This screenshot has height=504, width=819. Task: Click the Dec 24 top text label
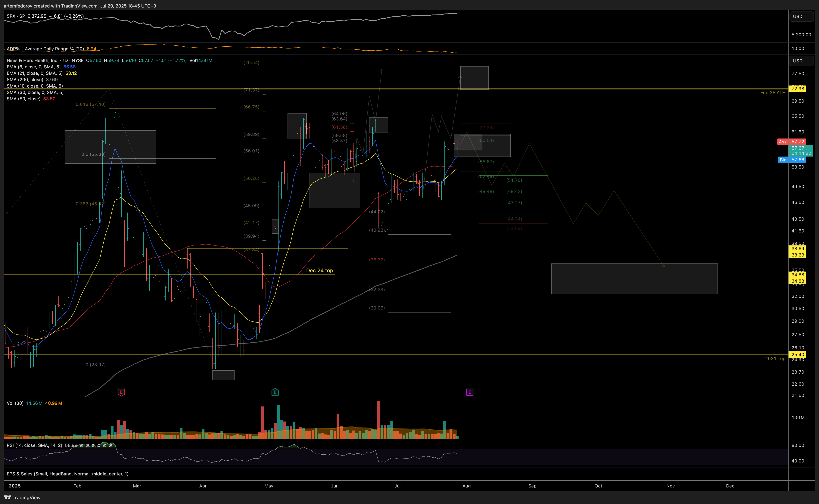tap(319, 270)
